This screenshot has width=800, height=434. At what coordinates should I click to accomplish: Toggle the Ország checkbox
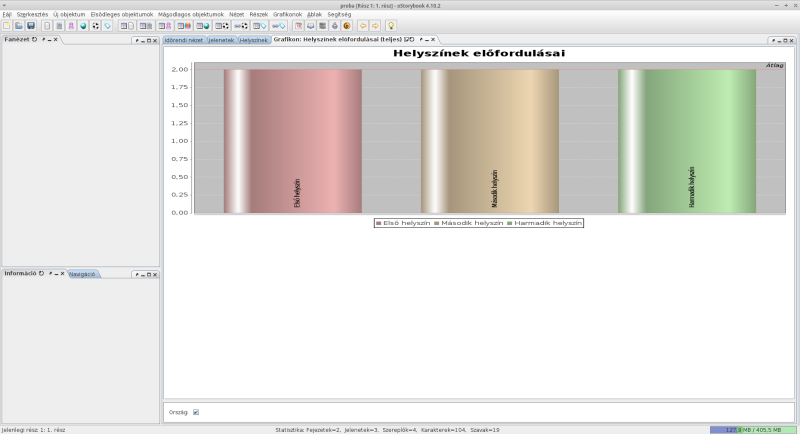(196, 412)
